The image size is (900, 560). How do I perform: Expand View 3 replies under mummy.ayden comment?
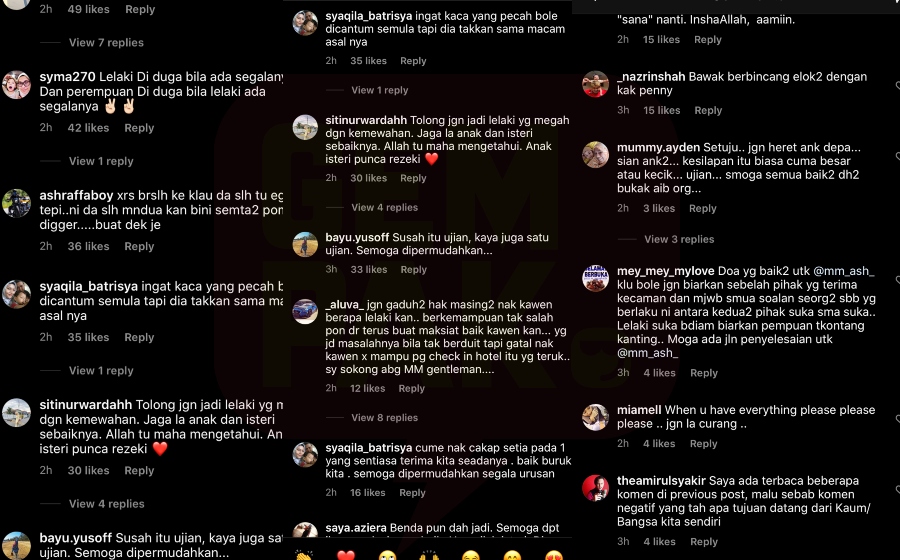[679, 239]
